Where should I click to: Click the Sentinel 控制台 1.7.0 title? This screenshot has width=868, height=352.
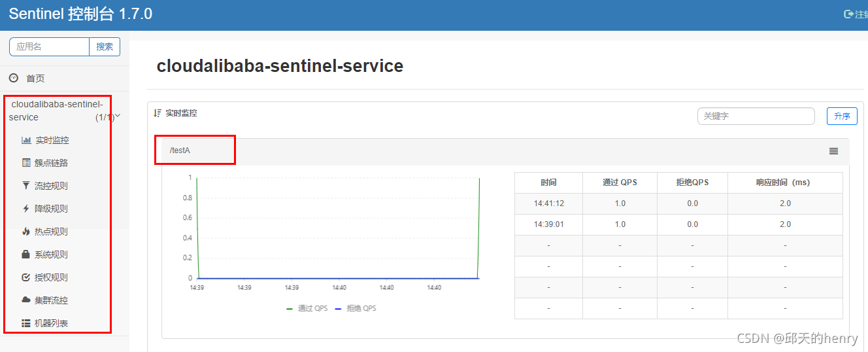point(80,14)
